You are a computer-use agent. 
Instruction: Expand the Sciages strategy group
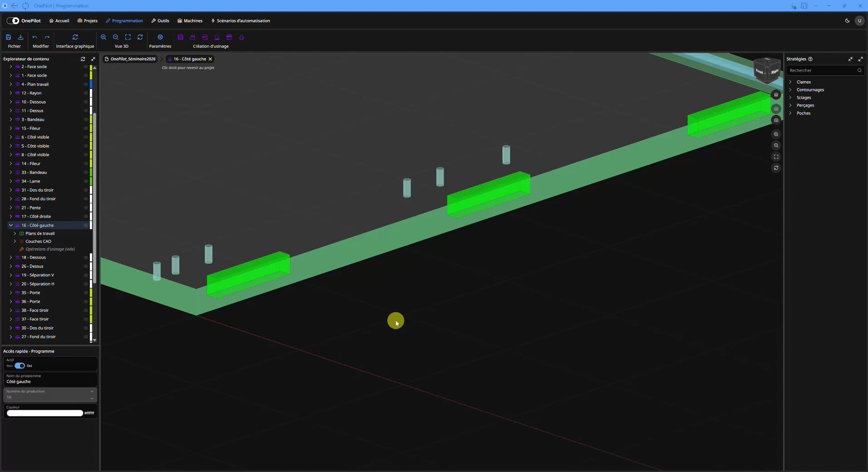[x=790, y=98]
